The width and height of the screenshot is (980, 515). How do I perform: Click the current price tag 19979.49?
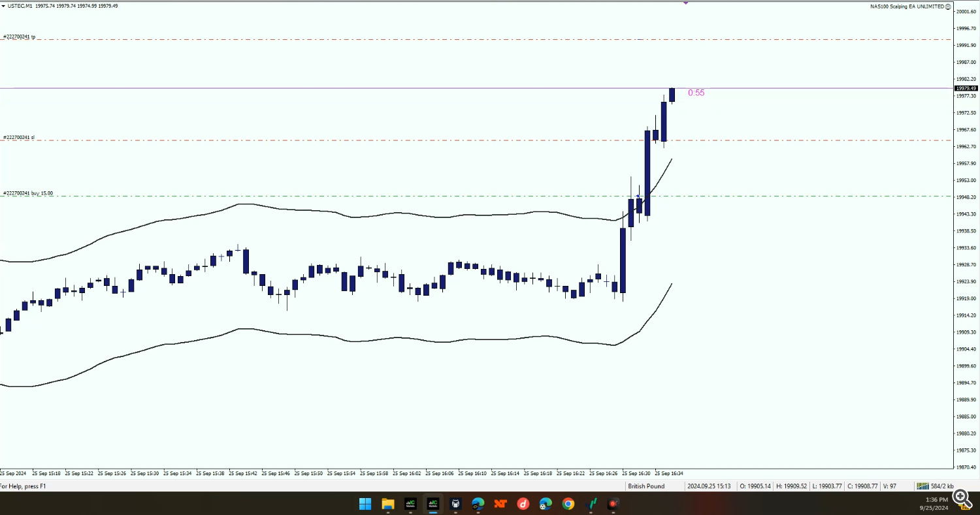(x=966, y=88)
